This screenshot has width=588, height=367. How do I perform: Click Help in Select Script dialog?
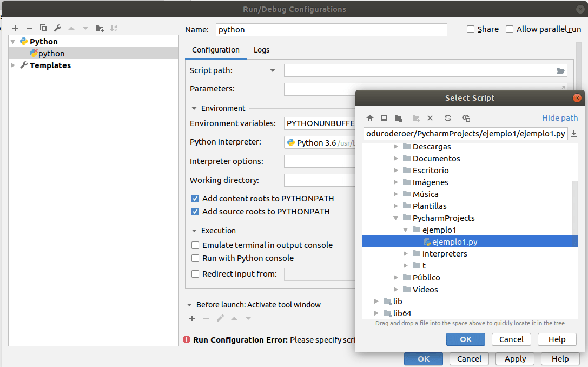point(557,339)
